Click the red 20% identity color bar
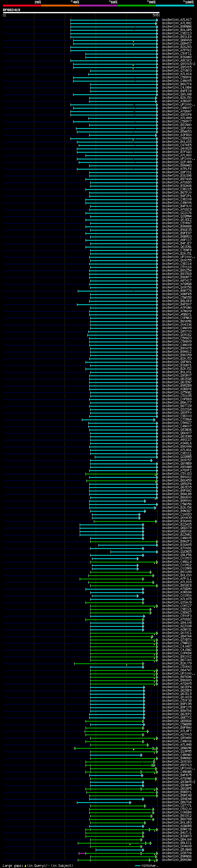 pos(22,6)
